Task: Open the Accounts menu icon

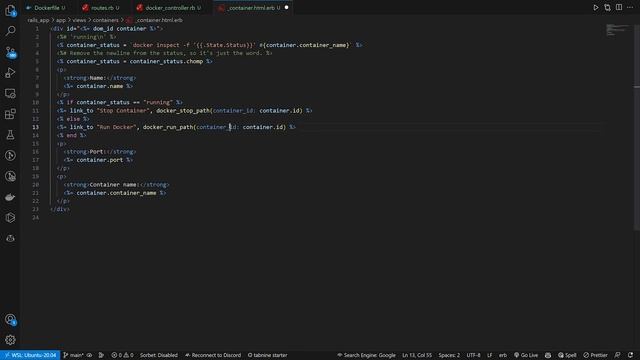Action: pos(10,319)
